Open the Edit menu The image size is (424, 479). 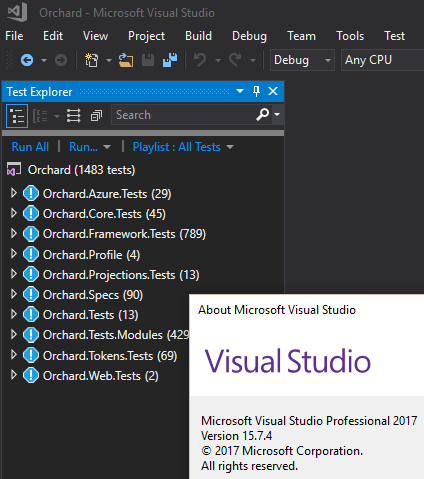point(53,36)
